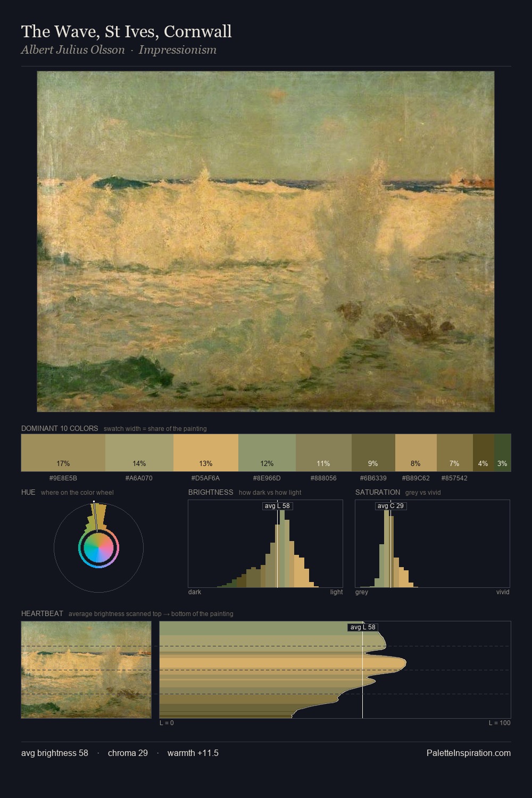Click the saturation histogram chart

(x=433, y=544)
